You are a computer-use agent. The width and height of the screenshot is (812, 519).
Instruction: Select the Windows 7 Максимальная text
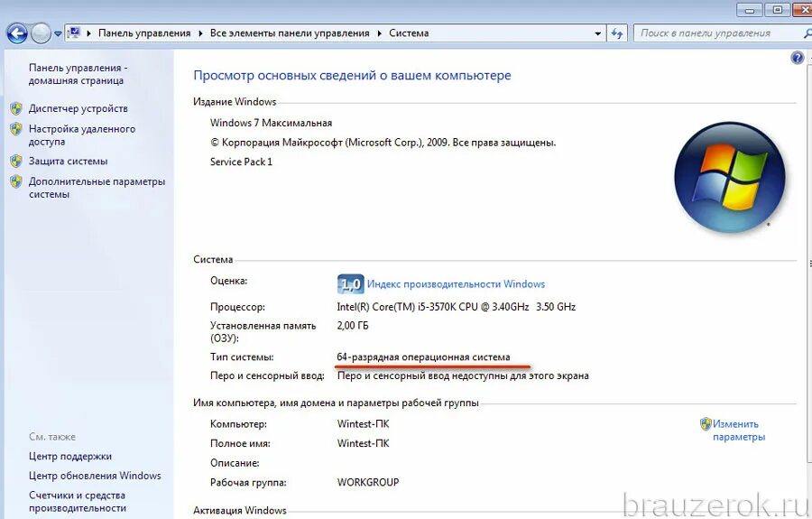271,123
